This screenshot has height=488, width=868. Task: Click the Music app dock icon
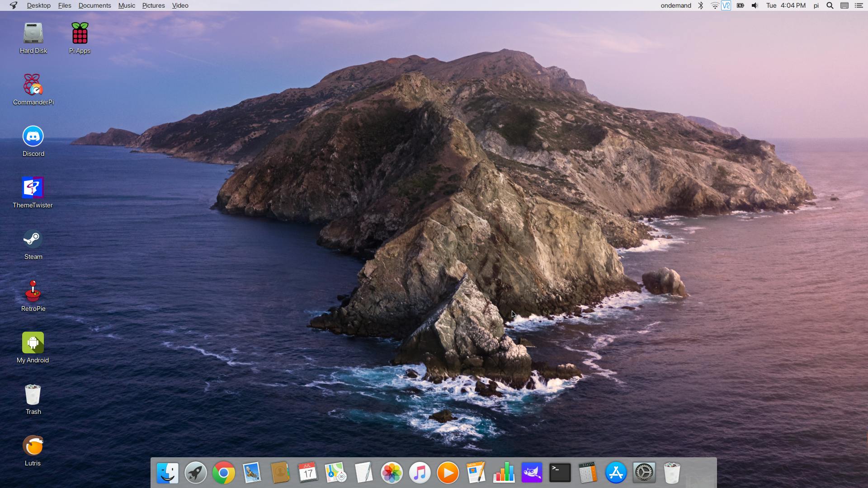420,473
